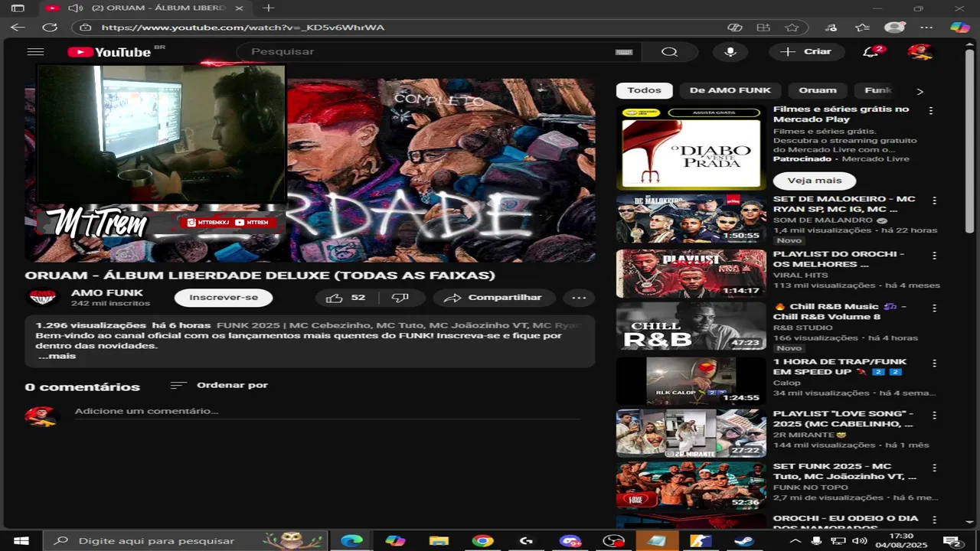Screen dimensions: 980x551
Task: Subscribe with the Inscrever-se button
Action: 224,298
